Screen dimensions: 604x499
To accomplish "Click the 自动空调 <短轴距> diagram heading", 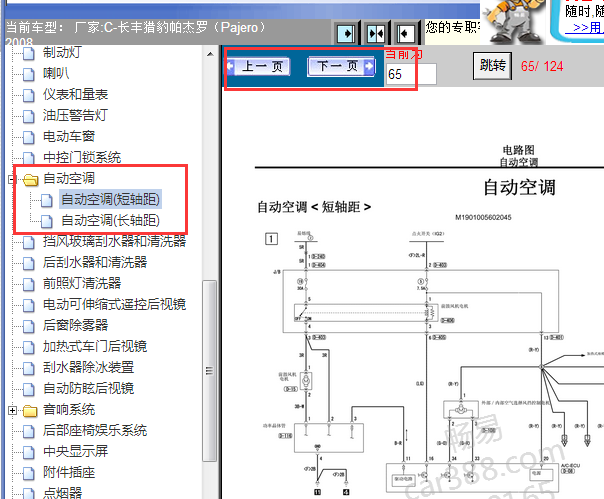I will tap(314, 207).
